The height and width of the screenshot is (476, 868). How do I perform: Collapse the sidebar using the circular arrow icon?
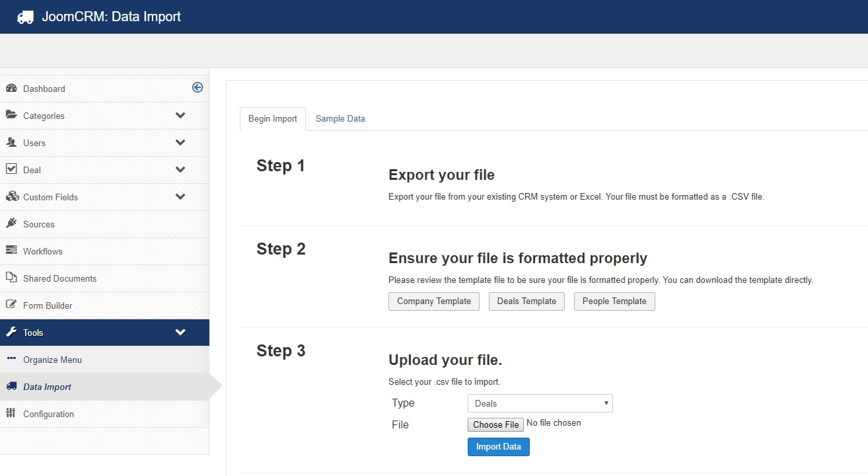coord(197,87)
